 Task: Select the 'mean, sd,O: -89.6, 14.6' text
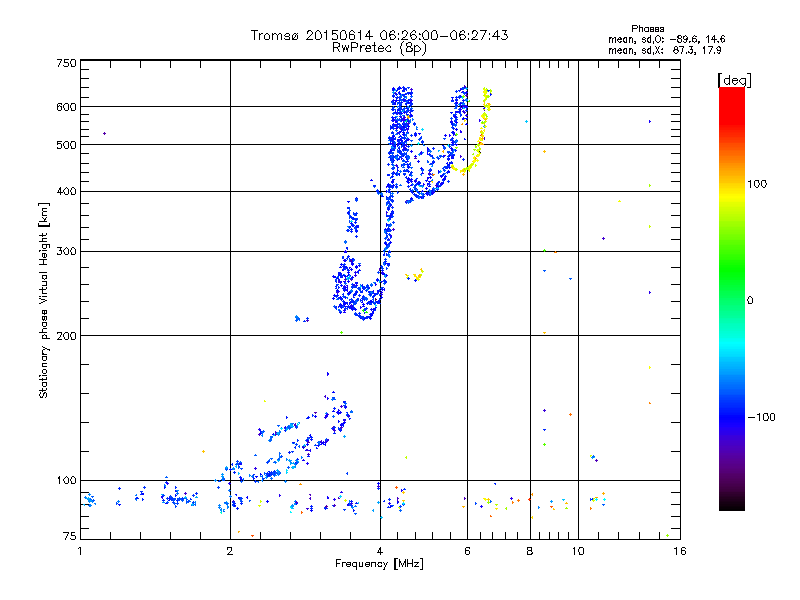(x=666, y=39)
